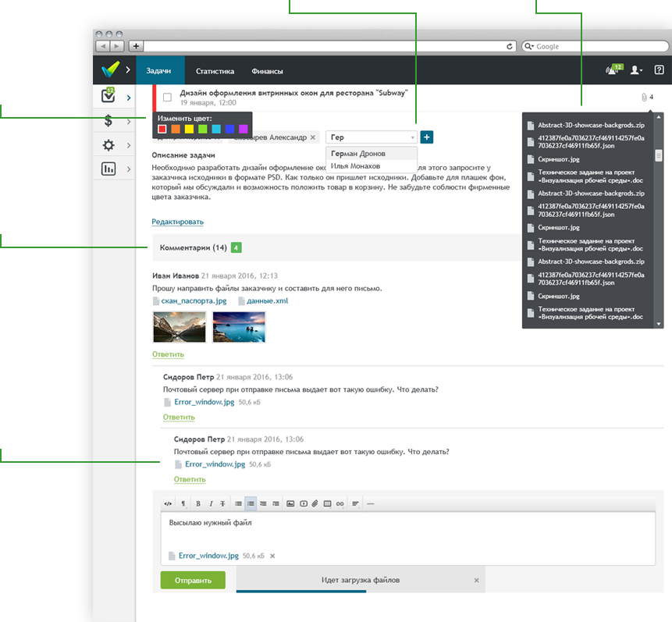Toggle bold formatting in comment editor
The width and height of the screenshot is (672, 622).
198,504
